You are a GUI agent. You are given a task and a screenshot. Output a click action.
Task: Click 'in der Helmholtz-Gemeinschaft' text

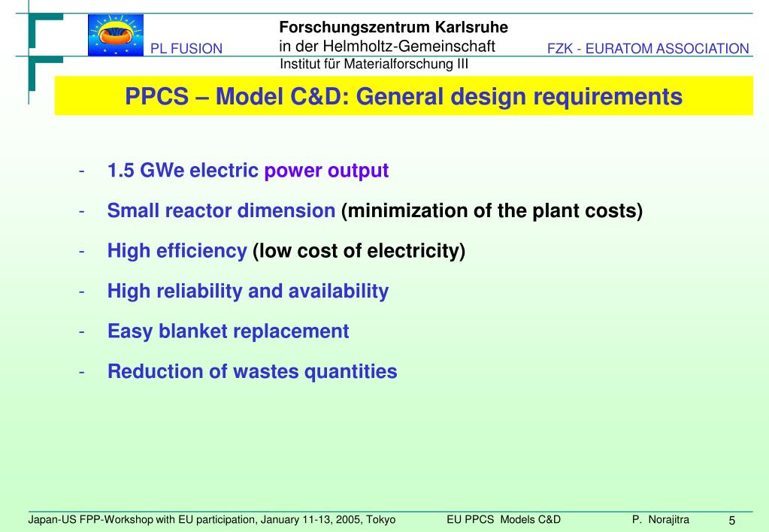[387, 46]
